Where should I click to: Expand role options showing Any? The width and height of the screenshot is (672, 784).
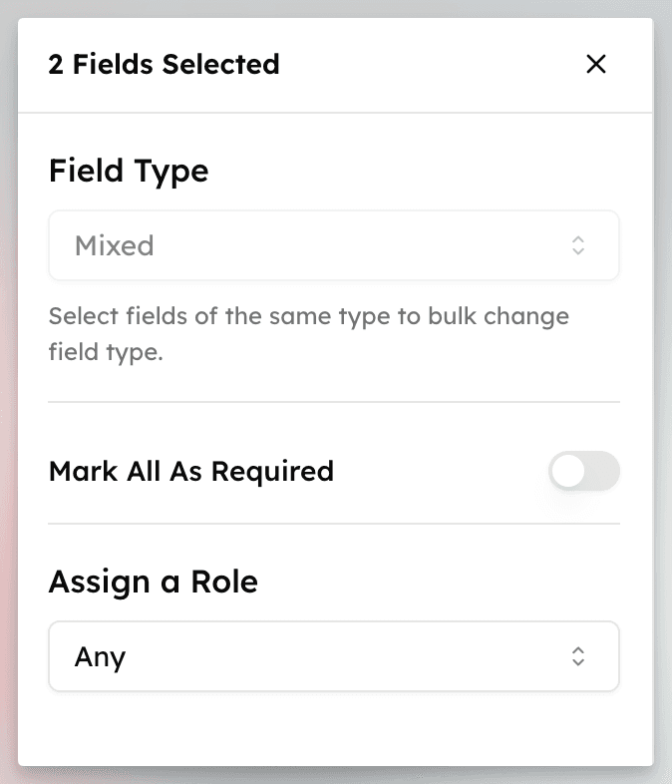click(333, 656)
